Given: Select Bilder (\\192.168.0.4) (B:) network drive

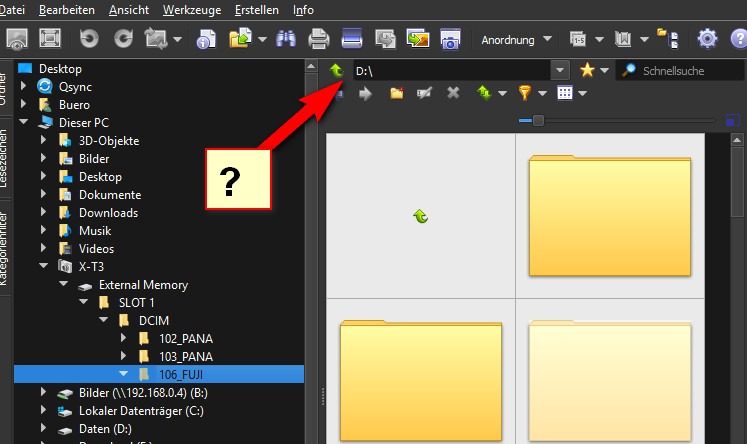Looking at the screenshot, I should (143, 393).
